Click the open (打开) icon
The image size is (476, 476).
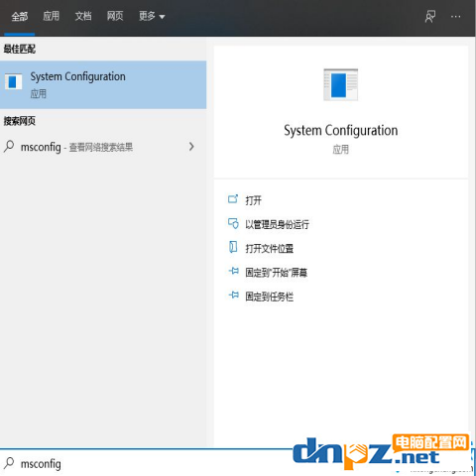pos(233,199)
